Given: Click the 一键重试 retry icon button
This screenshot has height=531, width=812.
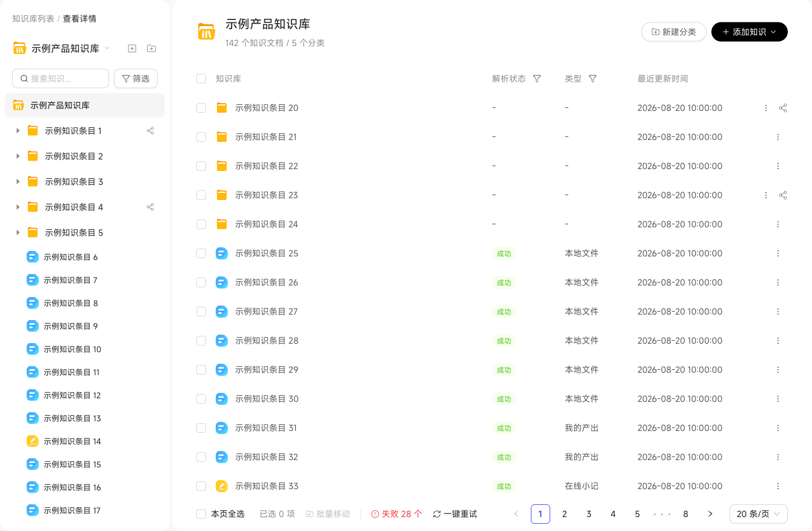Looking at the screenshot, I should click(455, 514).
